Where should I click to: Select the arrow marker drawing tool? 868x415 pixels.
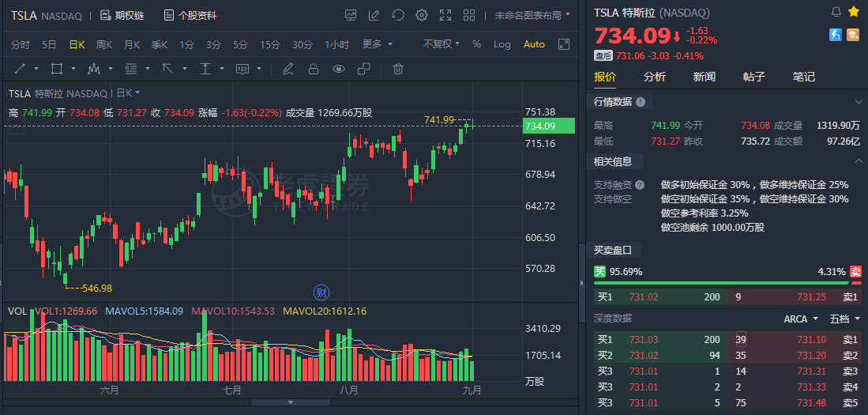(x=167, y=69)
